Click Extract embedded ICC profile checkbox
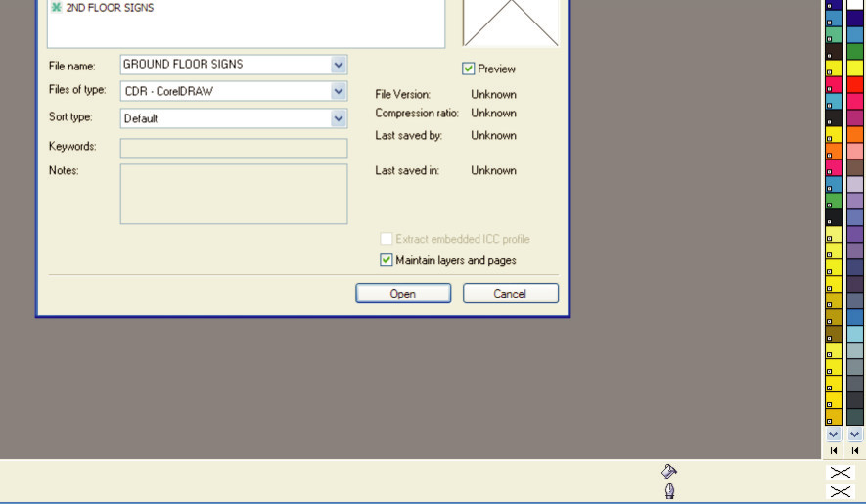The height and width of the screenshot is (504, 866). (x=387, y=239)
